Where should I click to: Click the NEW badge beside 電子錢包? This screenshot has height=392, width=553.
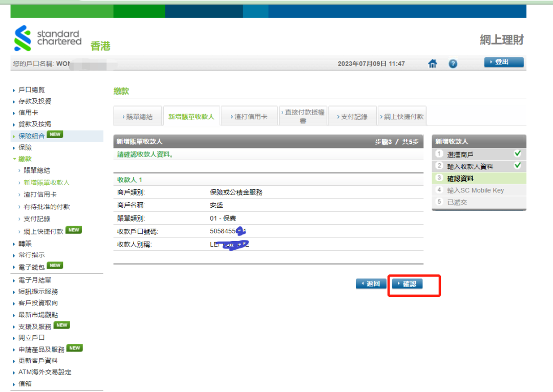pos(55,266)
